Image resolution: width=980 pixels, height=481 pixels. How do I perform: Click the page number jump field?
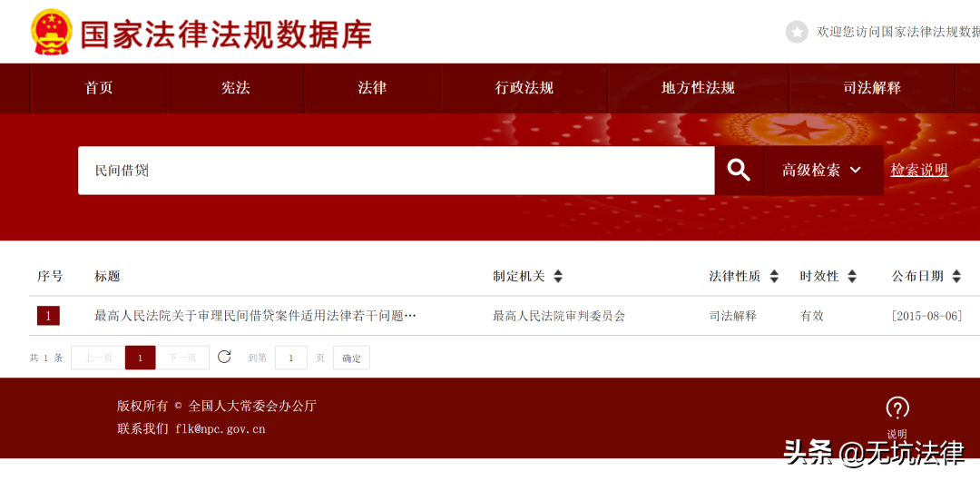point(291,358)
